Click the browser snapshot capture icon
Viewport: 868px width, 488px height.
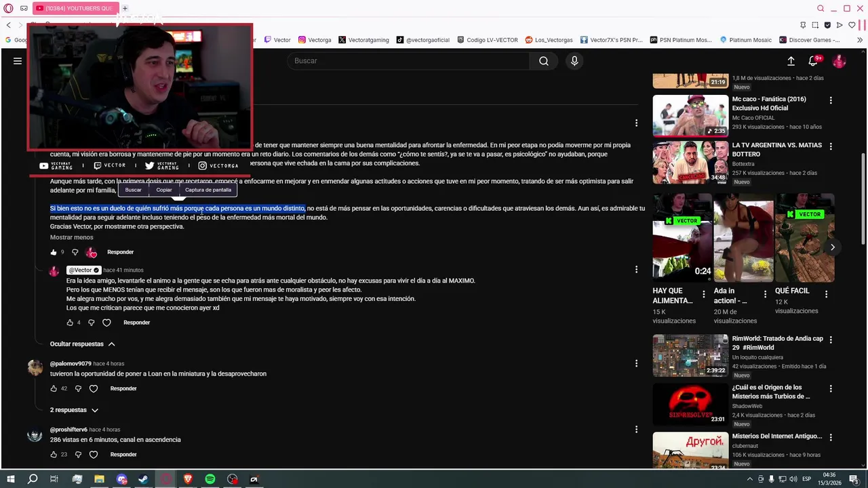[815, 25]
